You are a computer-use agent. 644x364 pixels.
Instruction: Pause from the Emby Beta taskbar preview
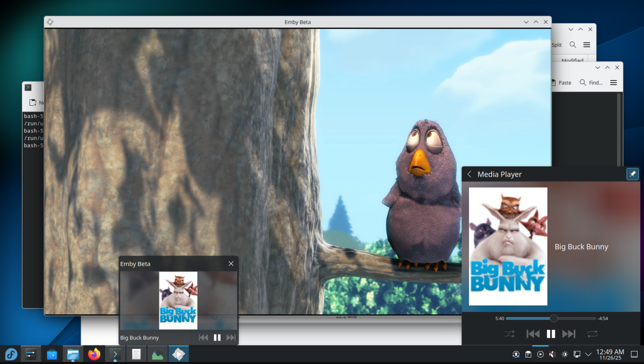coord(217,338)
